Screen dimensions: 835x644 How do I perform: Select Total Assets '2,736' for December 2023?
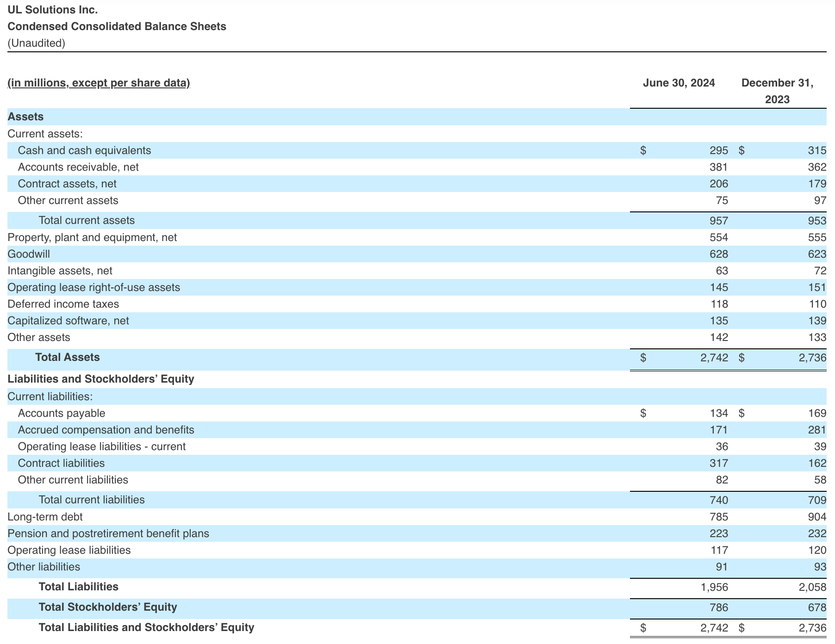pyautogui.click(x=813, y=357)
